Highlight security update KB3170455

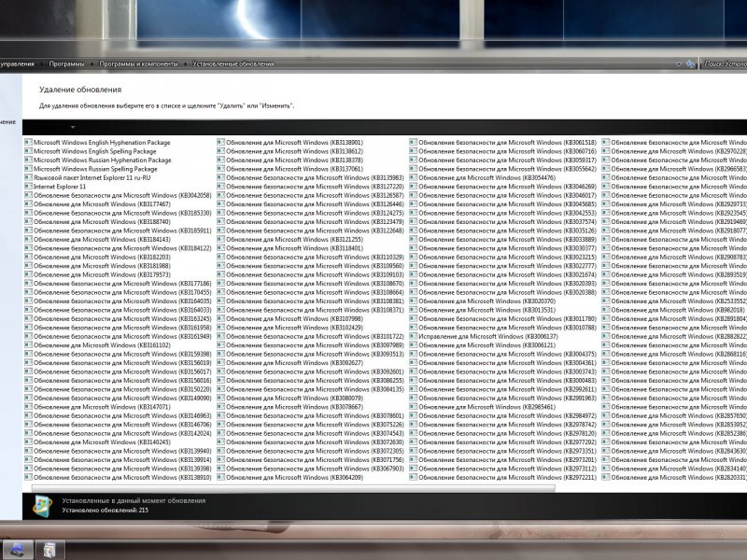119,292
